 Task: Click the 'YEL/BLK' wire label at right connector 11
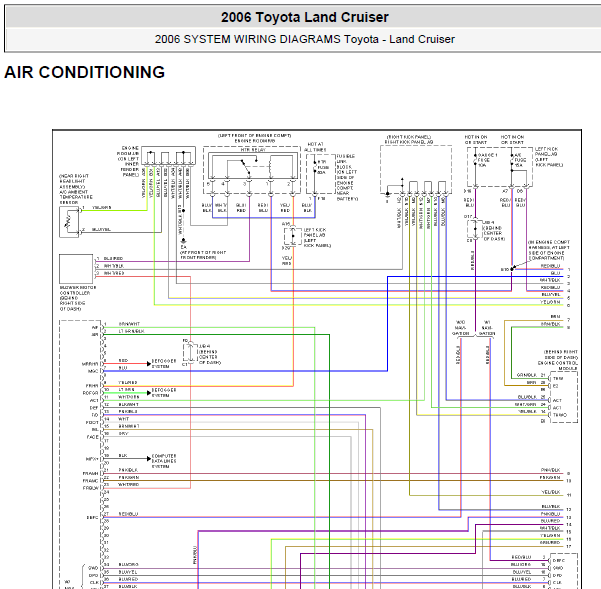point(551,492)
